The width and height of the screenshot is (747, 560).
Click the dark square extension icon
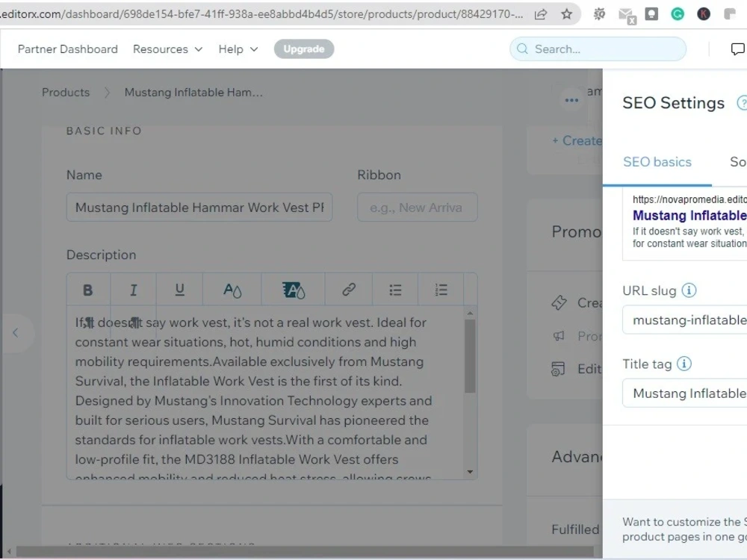651,13
